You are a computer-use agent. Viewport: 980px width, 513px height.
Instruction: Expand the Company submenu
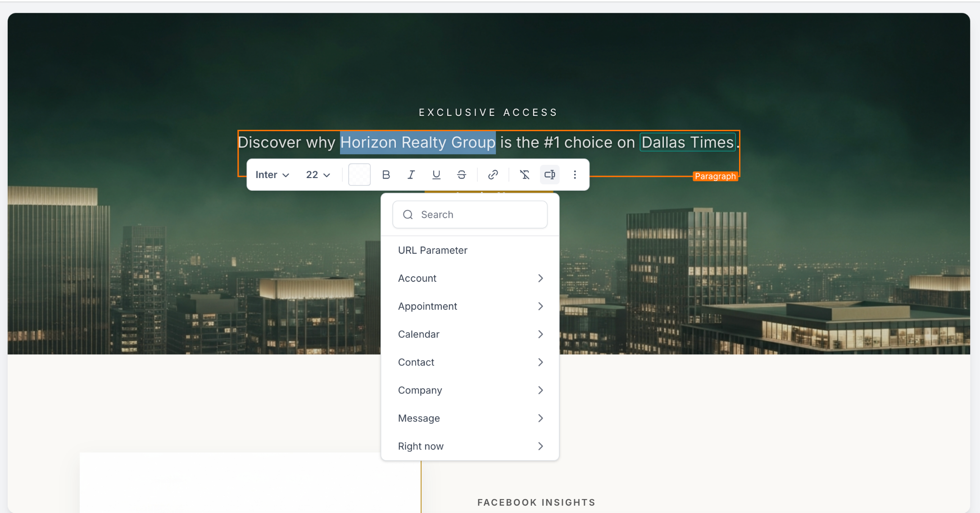point(470,390)
